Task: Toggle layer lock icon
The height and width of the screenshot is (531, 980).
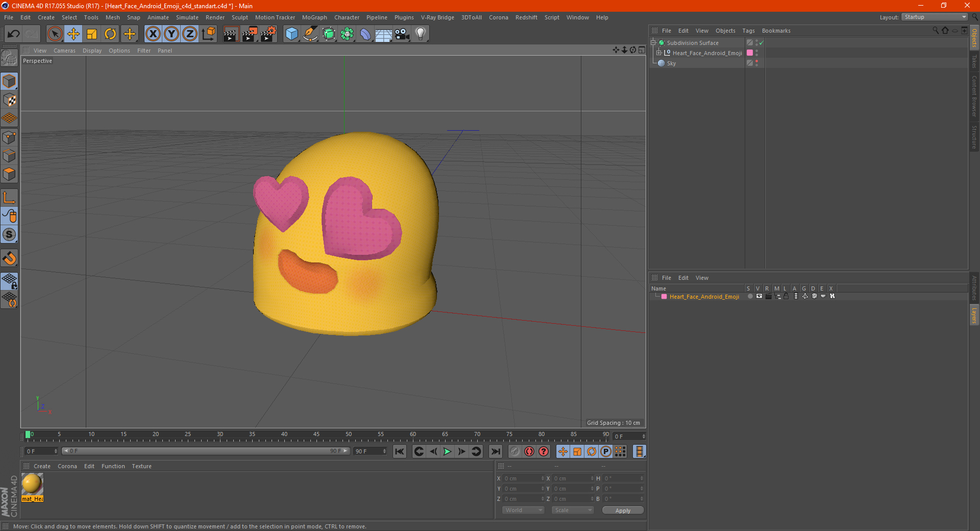Action: [786, 296]
